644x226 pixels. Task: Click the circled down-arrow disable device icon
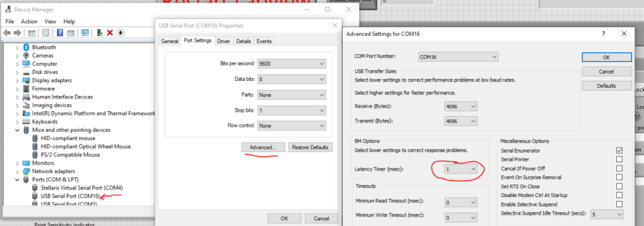pos(120,33)
